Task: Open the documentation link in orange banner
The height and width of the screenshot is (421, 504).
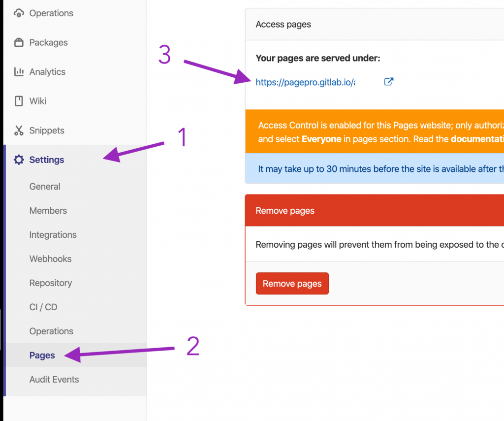Action: [477, 139]
